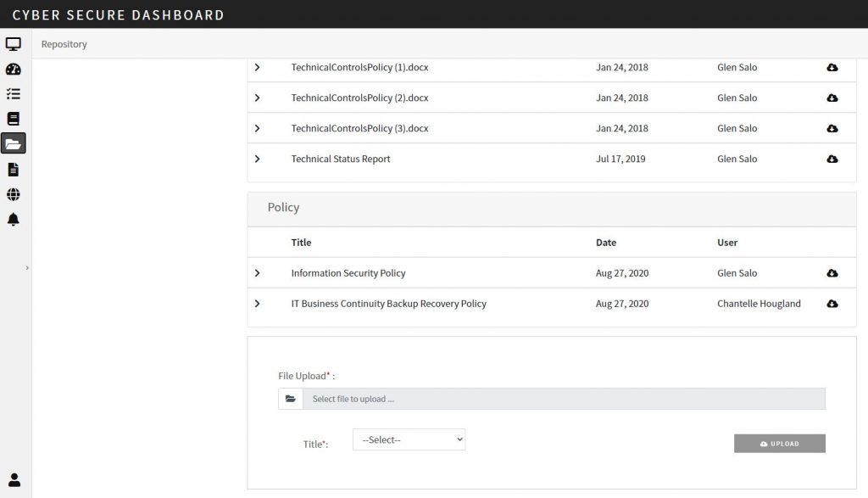Download the Information Security Policy document
Viewport: 868px width, 498px height.
(x=832, y=273)
